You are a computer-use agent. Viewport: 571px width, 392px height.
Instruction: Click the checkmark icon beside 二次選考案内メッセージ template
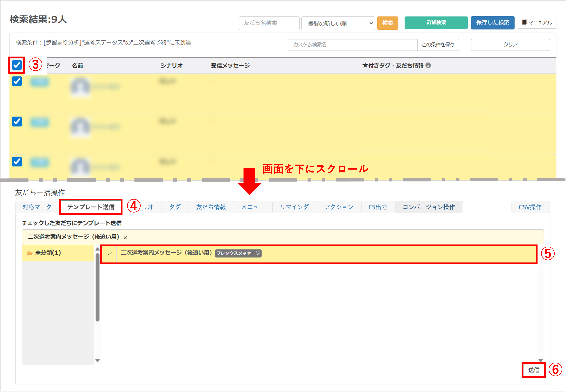109,253
